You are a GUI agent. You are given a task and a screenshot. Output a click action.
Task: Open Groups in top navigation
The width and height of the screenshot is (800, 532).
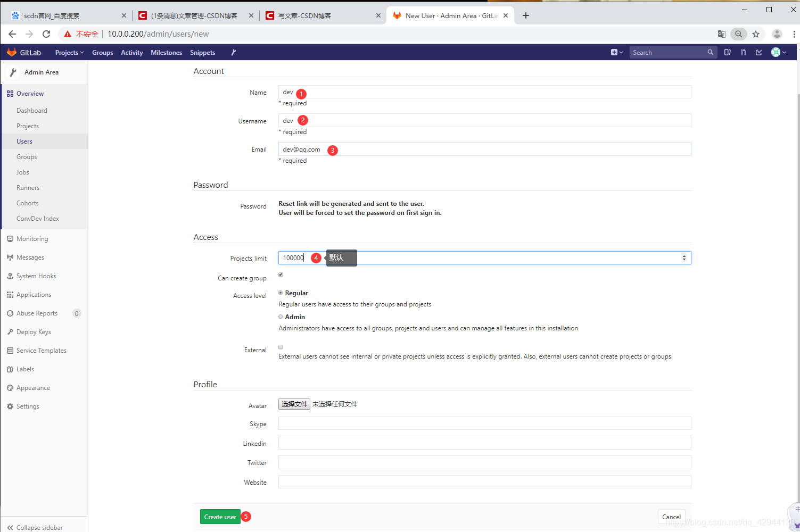(102, 53)
